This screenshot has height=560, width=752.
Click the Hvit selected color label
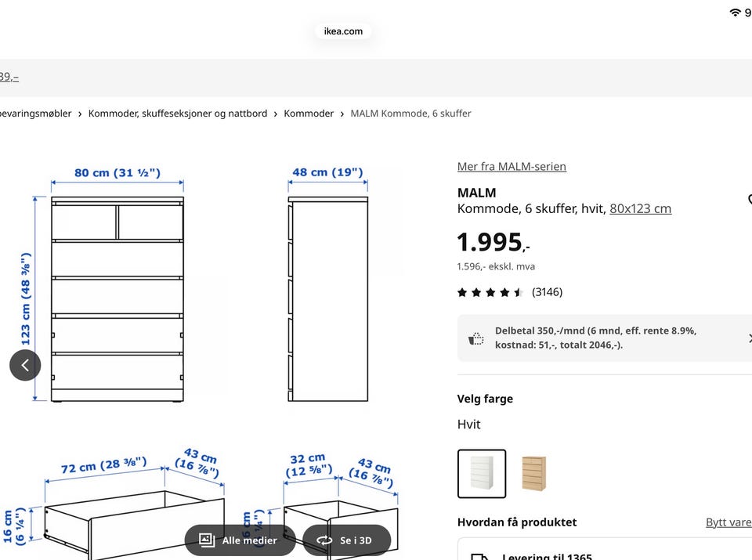click(468, 425)
